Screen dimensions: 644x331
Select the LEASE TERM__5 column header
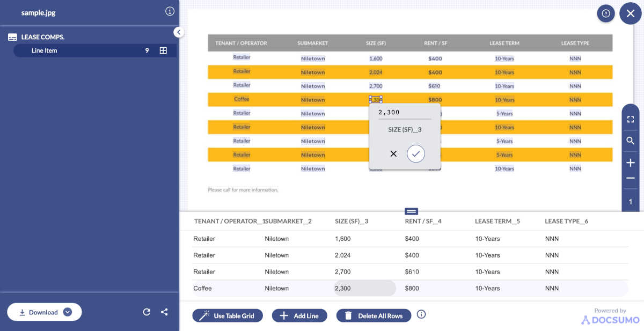click(x=497, y=221)
